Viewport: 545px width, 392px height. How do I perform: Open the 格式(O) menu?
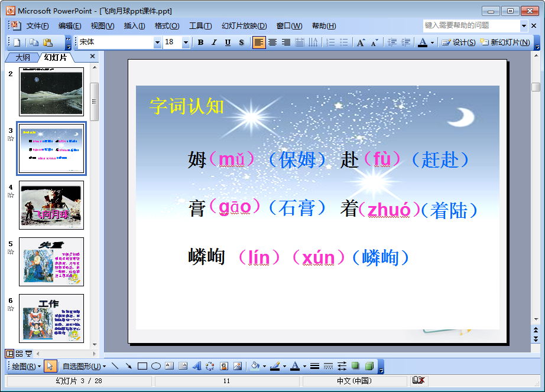tap(167, 26)
